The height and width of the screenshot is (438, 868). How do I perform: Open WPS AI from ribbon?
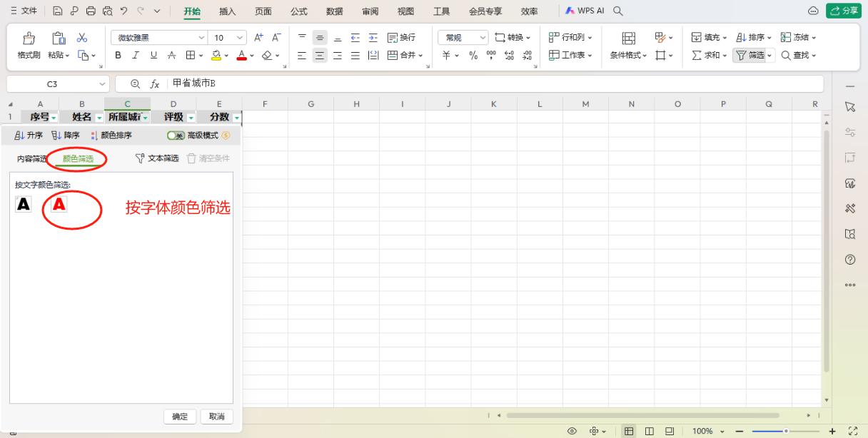click(585, 11)
